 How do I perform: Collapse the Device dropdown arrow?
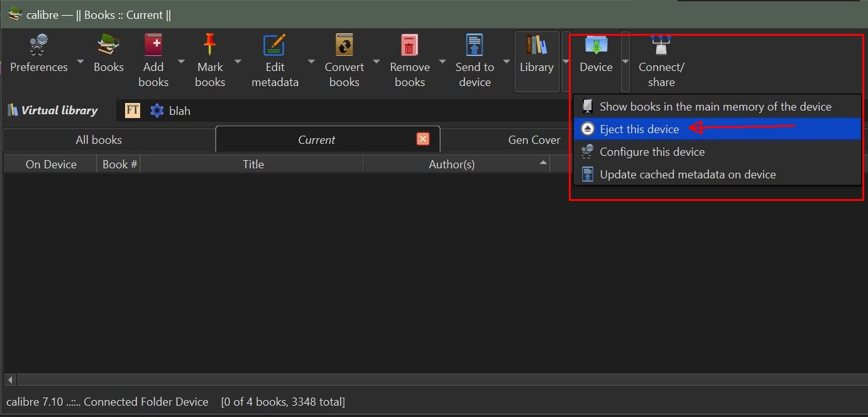point(625,62)
